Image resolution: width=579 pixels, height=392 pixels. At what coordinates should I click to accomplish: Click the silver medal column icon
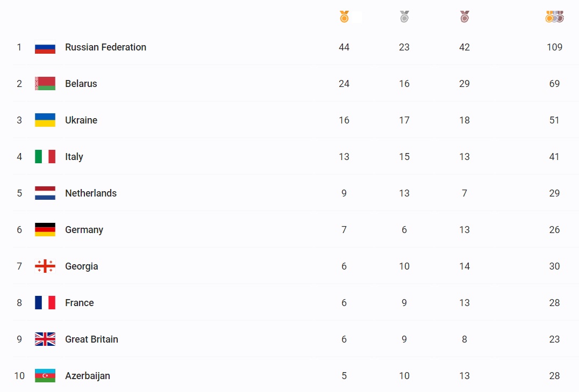click(x=404, y=17)
